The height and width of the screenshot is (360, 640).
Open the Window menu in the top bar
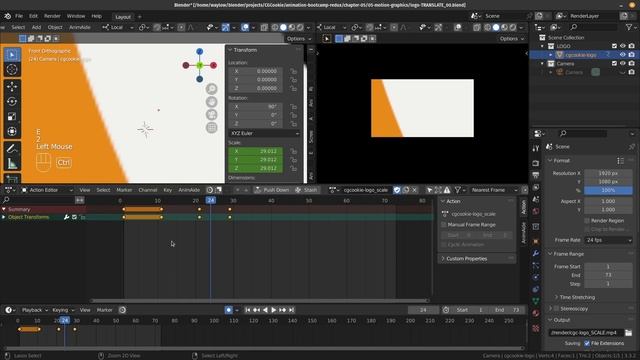[76, 16]
